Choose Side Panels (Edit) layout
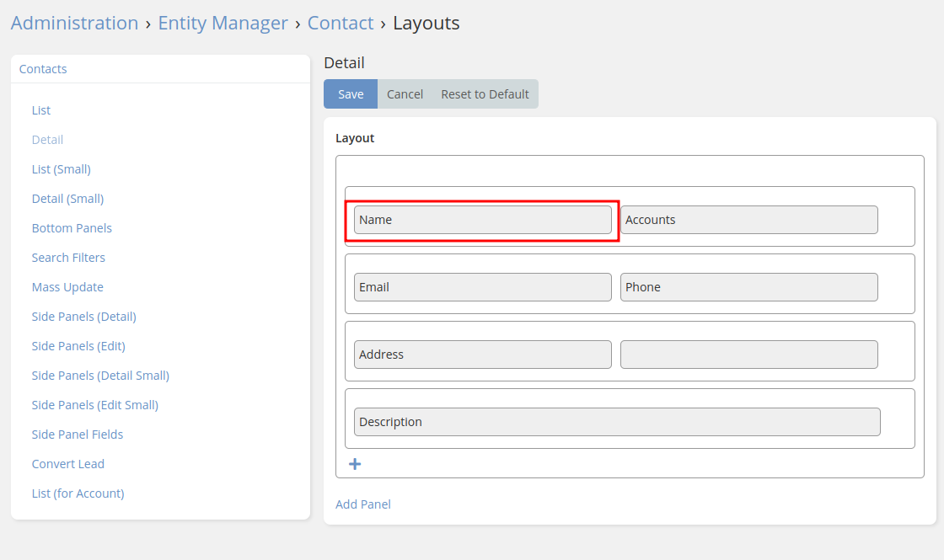The height and width of the screenshot is (560, 944). coord(78,346)
